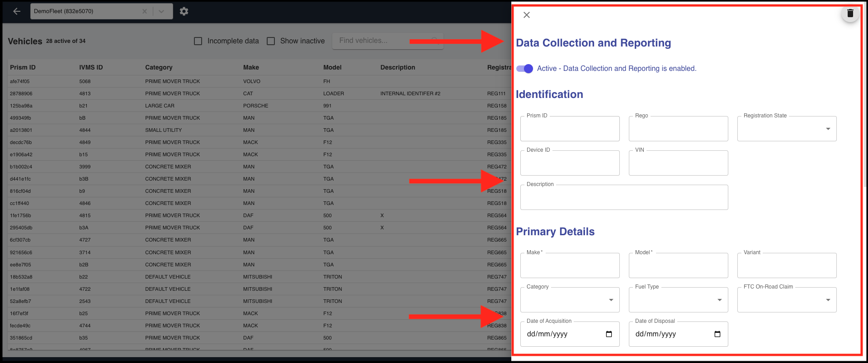Click the back arrow icon

pyautogui.click(x=17, y=11)
